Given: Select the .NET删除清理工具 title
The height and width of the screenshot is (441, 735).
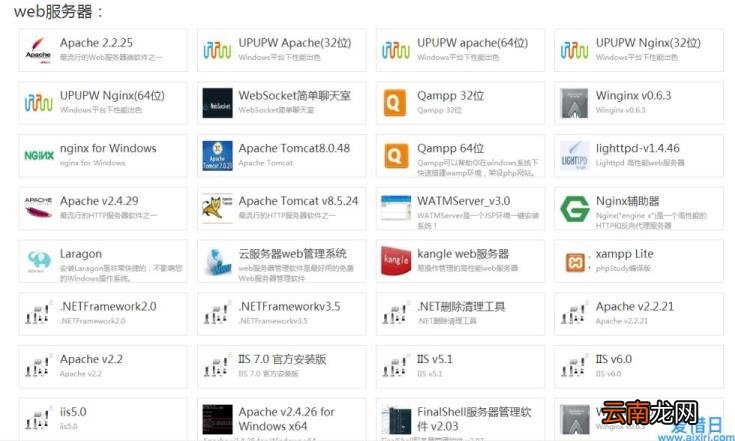Looking at the screenshot, I should click(x=461, y=306).
